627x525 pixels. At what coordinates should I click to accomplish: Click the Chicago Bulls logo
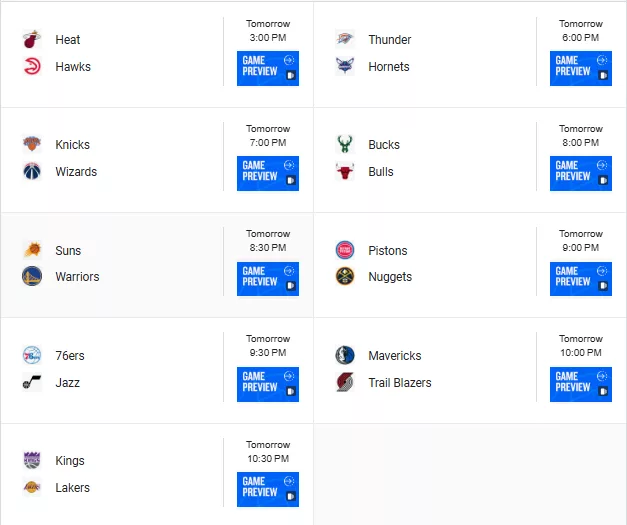point(345,172)
